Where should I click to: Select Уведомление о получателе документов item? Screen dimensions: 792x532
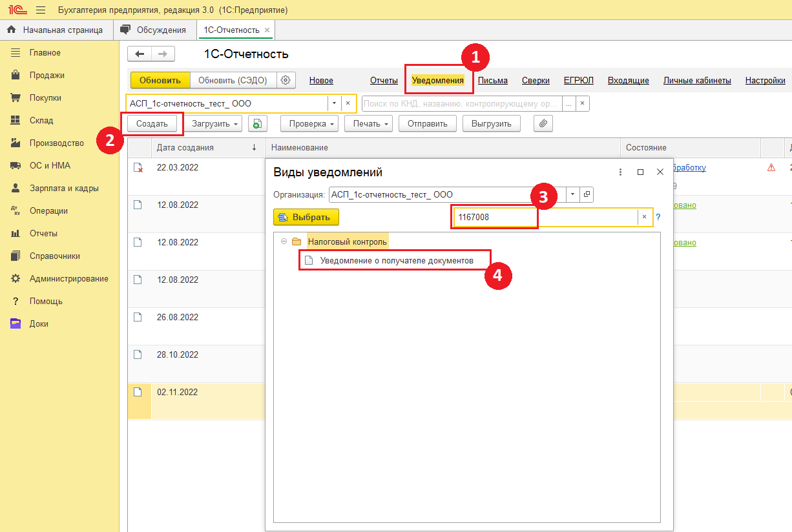click(x=397, y=260)
